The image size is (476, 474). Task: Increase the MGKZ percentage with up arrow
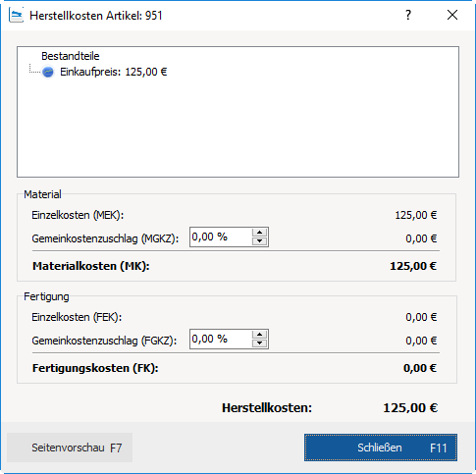coord(260,233)
